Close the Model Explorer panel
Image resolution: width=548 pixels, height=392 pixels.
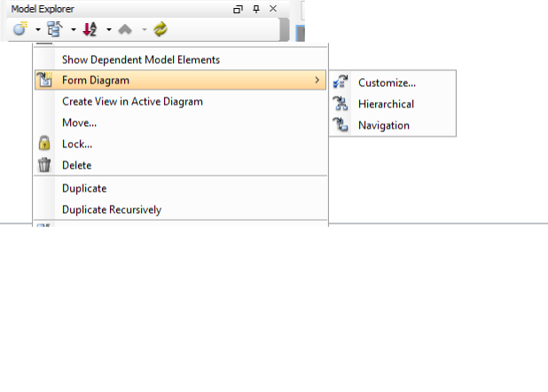point(273,9)
